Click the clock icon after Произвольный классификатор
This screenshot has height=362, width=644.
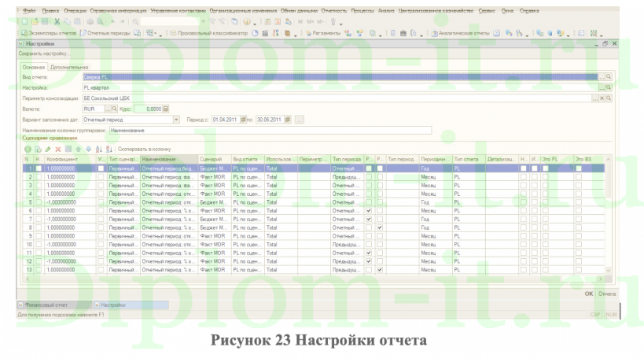coord(255,33)
